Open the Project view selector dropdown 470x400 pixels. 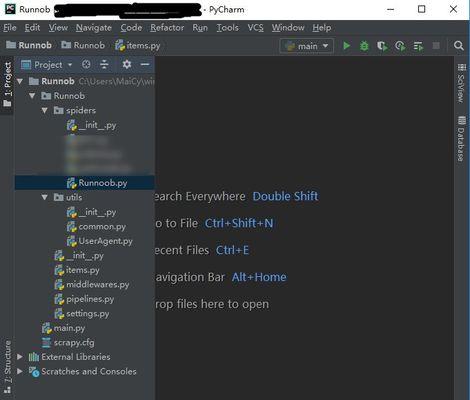click(47, 65)
